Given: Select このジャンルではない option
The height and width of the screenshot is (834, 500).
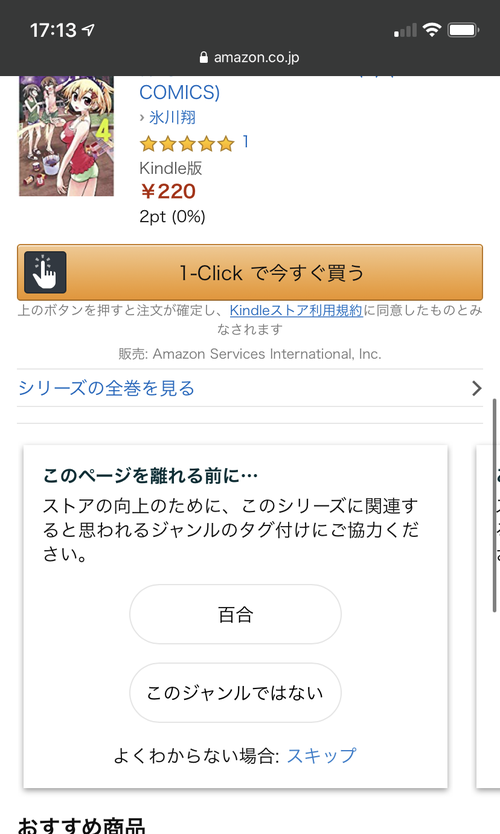Looking at the screenshot, I should [x=235, y=693].
